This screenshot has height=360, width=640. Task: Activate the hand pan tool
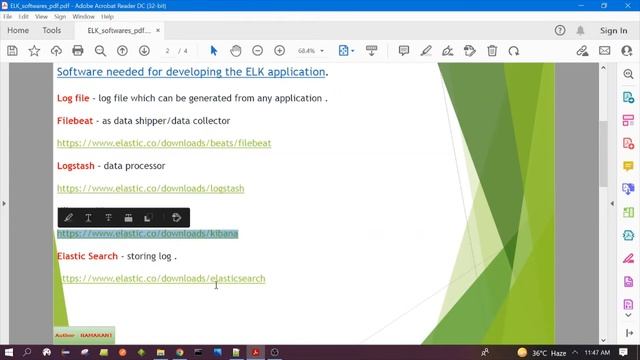(236, 51)
